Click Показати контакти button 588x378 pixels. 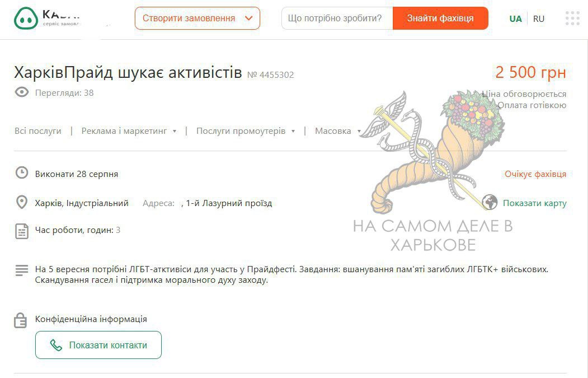[x=98, y=345]
